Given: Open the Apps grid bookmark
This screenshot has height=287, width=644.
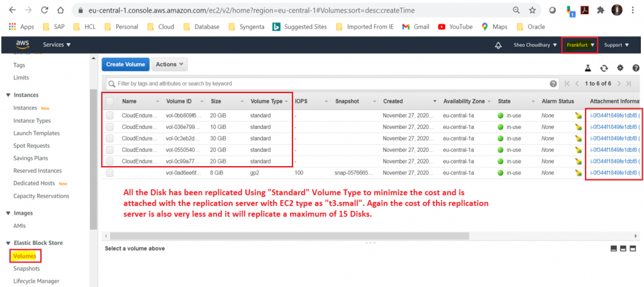Looking at the screenshot, I should pos(21,26).
